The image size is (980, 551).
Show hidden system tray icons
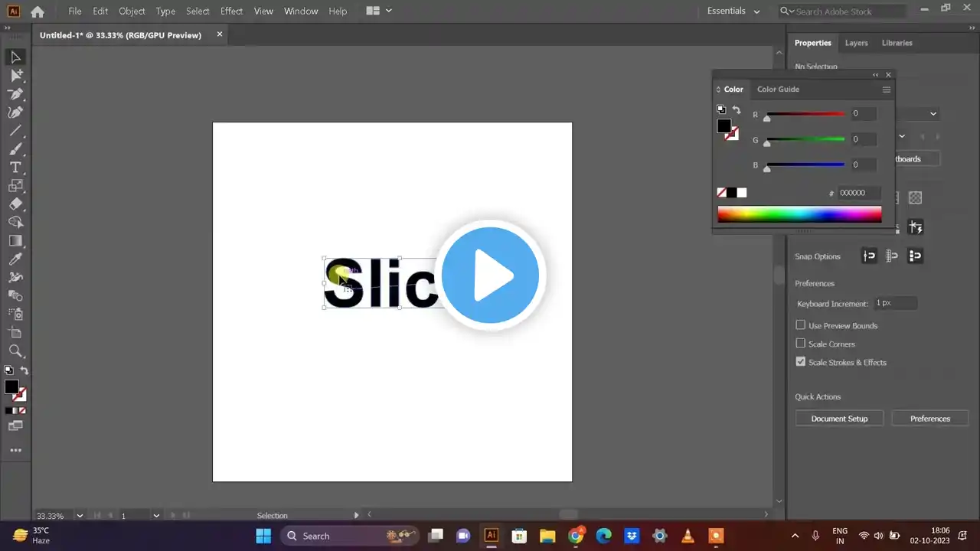pos(795,536)
